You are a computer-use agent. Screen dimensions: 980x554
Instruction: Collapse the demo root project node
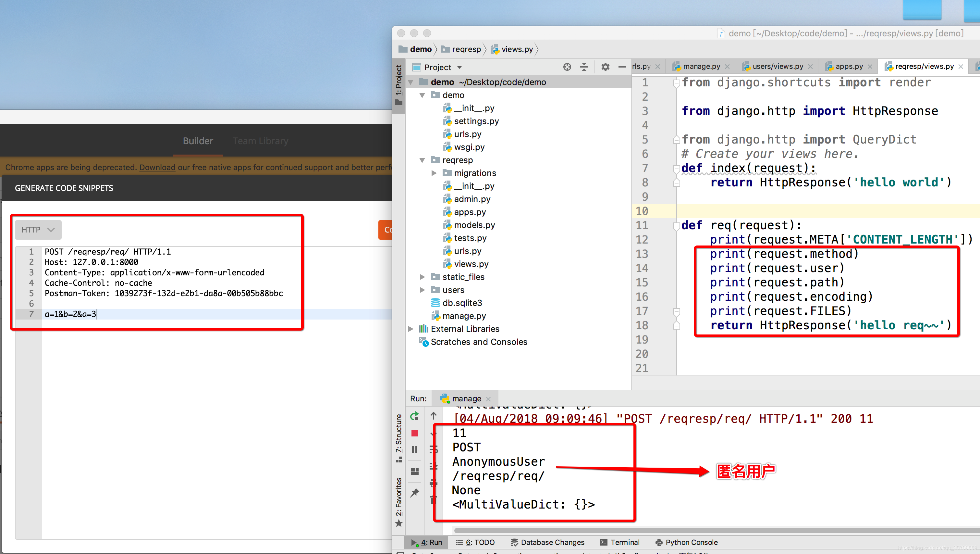[x=411, y=82]
